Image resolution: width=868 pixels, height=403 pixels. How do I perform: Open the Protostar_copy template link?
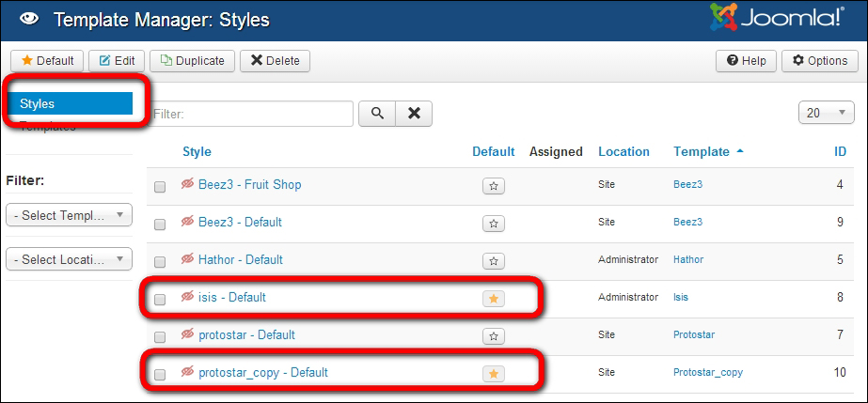point(708,373)
